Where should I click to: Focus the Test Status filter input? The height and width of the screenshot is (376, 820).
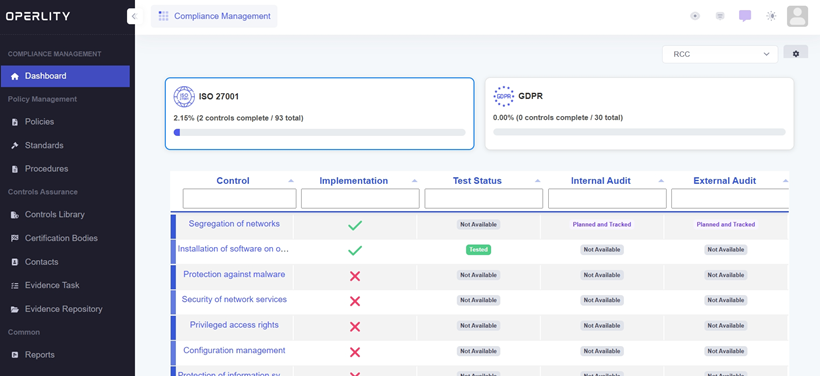(484, 199)
